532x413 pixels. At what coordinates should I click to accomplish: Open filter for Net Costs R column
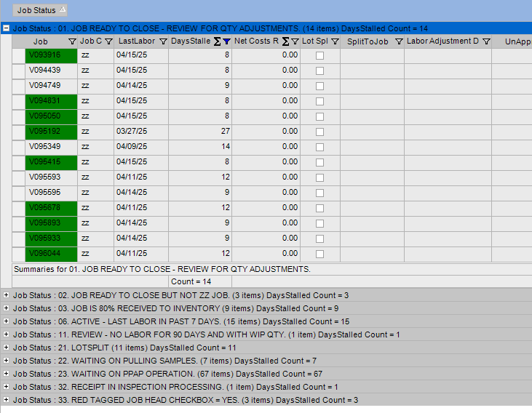click(x=295, y=41)
